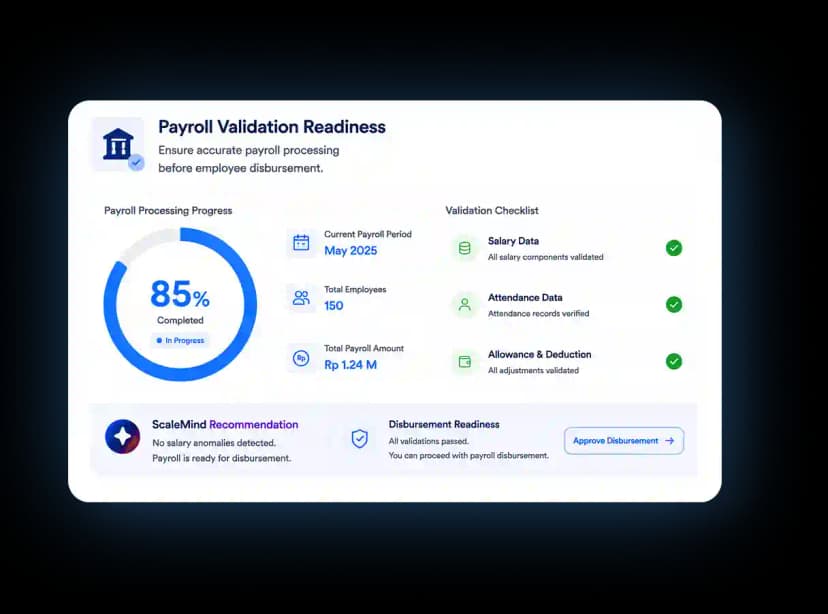Click the Salary Data database icon
The image size is (828, 614).
465,248
